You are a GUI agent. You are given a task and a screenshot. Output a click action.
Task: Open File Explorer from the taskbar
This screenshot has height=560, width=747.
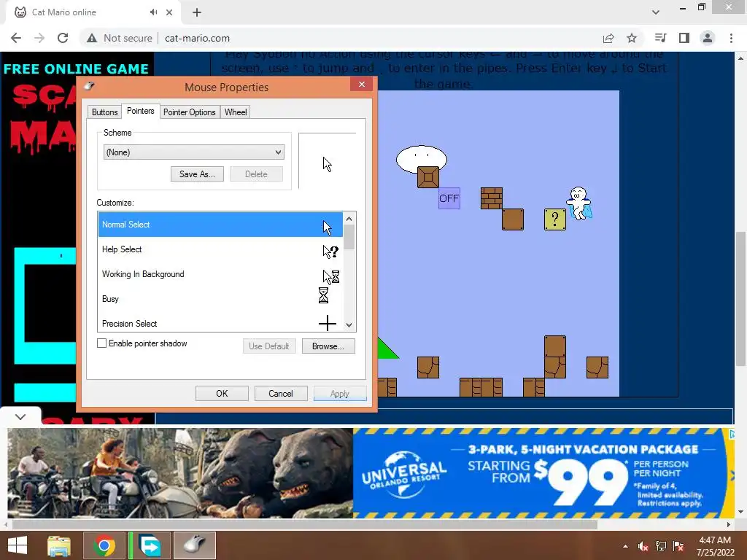pyautogui.click(x=59, y=545)
